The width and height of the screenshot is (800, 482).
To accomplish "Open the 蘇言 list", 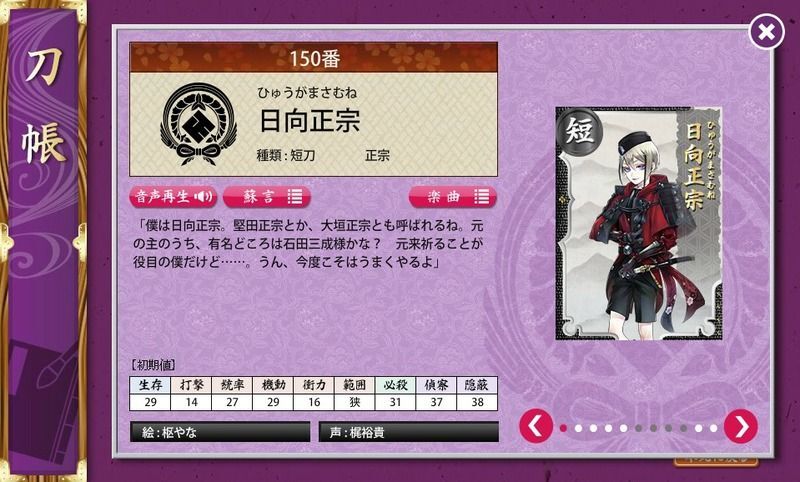I will [266, 196].
